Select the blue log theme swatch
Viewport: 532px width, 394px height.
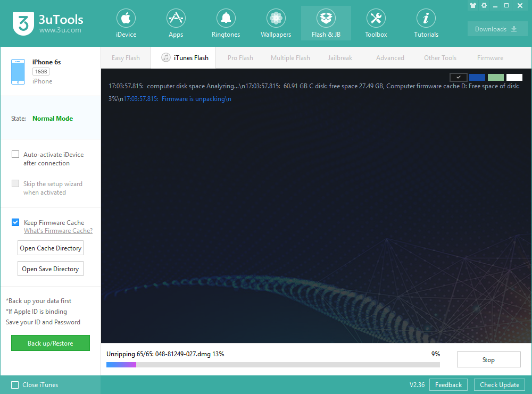click(x=477, y=77)
